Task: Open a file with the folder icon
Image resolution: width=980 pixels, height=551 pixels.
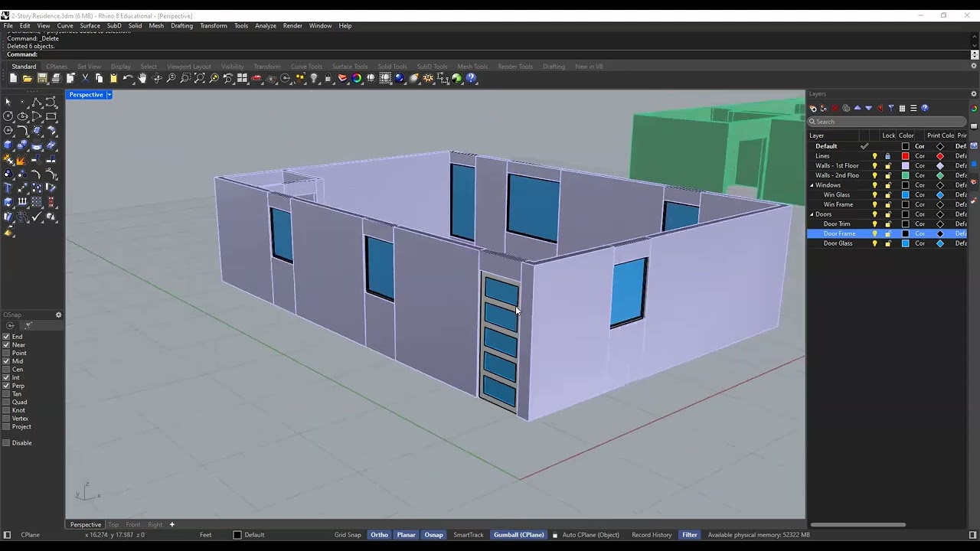Action: (27, 78)
